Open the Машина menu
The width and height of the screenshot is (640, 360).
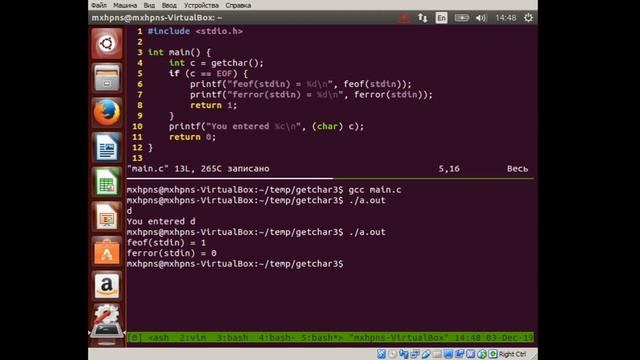click(x=125, y=5)
